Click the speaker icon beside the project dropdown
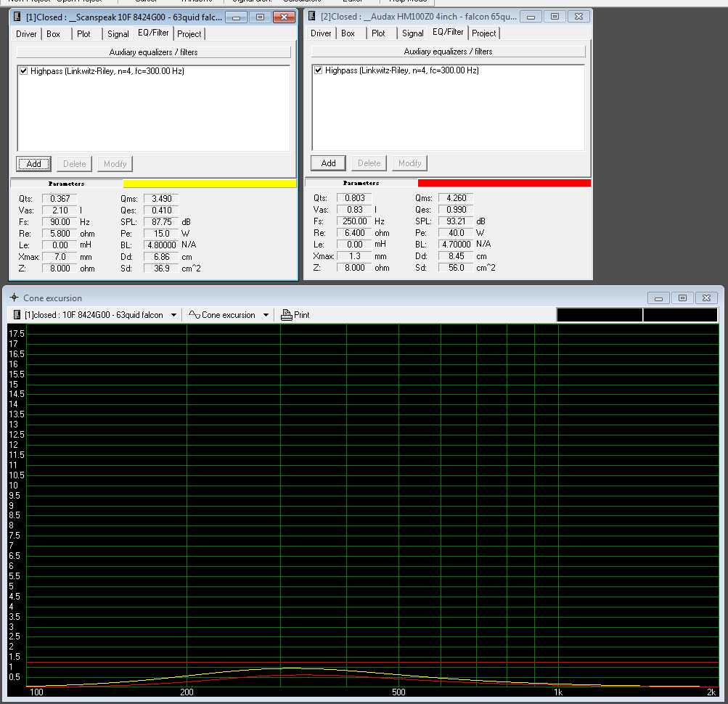 17,315
